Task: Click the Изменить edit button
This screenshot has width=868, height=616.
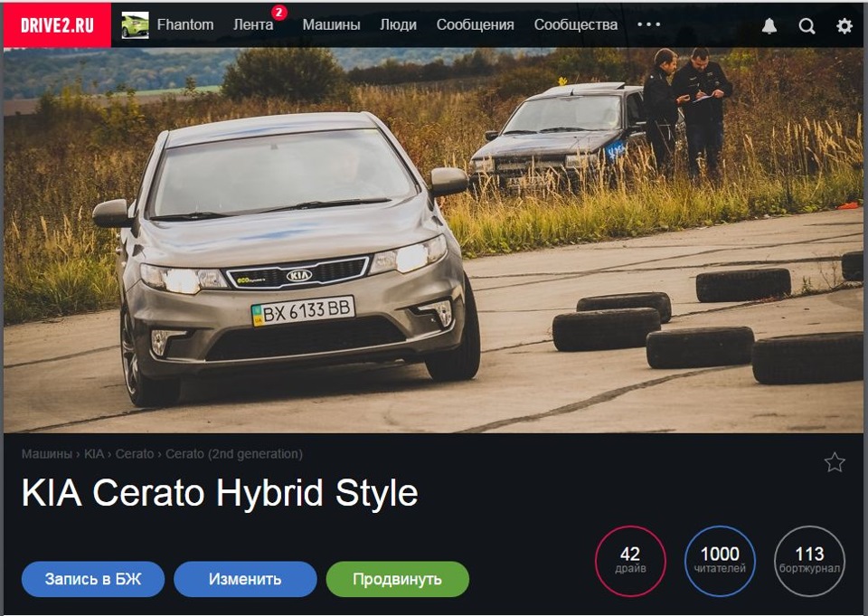Action: click(x=245, y=579)
